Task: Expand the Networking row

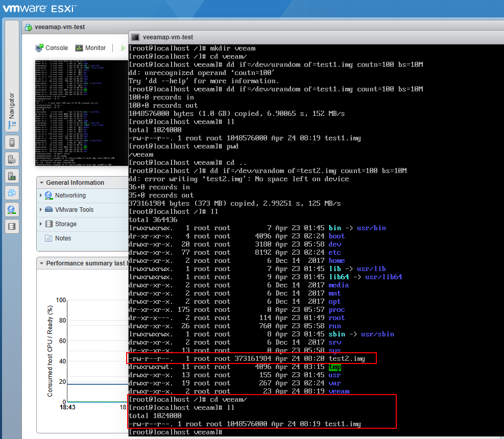Action: 41,196
